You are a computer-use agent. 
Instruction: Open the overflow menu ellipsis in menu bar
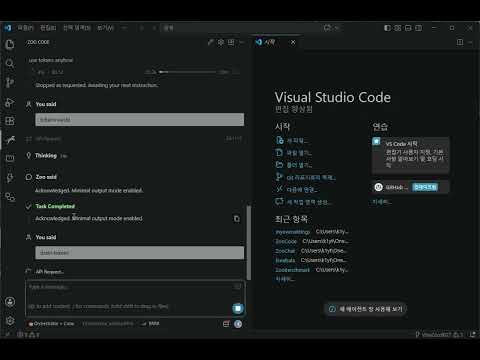[124, 28]
